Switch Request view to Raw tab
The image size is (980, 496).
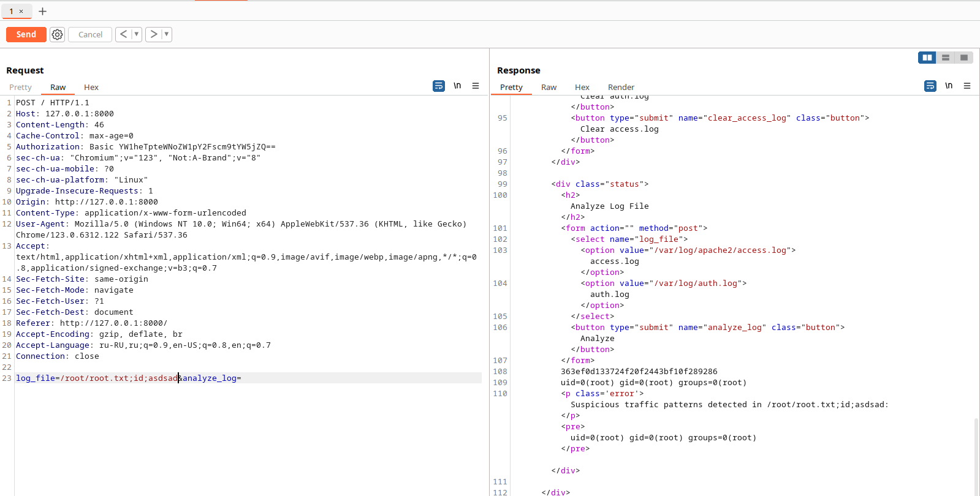(58, 87)
